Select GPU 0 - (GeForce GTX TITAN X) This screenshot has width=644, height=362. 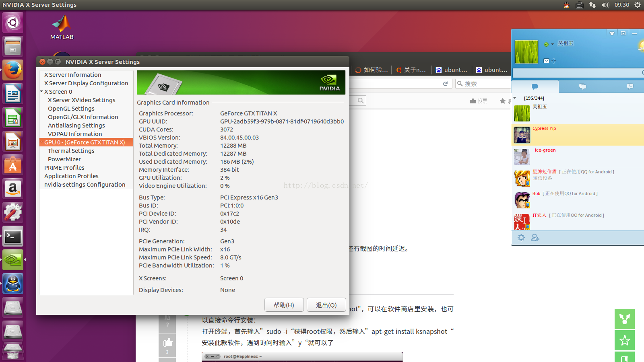(86, 142)
